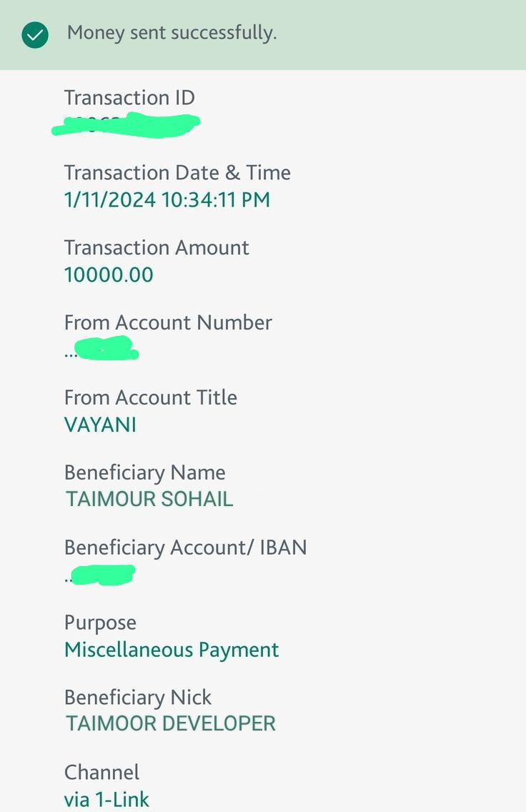
Task: Click the masked From Account Number value
Action: [104, 350]
